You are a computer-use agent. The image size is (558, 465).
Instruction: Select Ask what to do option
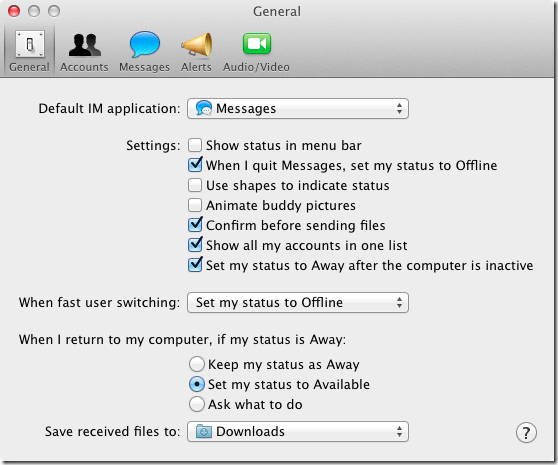(x=197, y=404)
